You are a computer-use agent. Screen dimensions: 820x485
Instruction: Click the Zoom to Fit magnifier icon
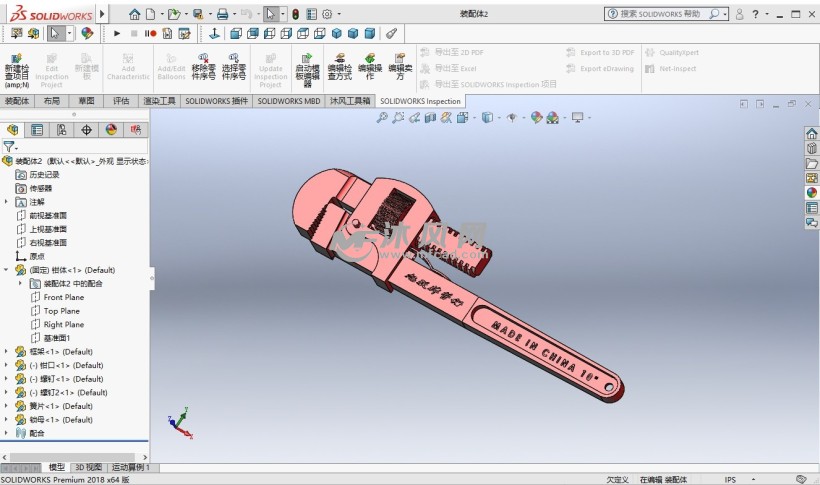click(x=381, y=117)
